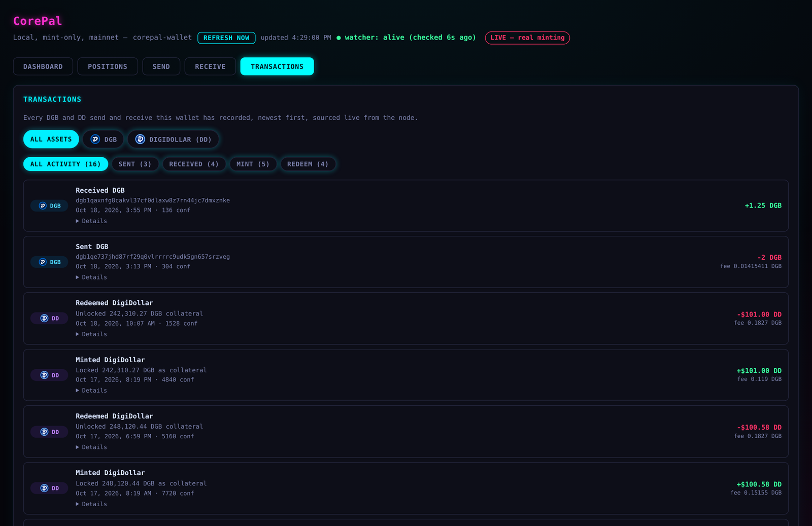Click the DD badge on the Redeemed -$101.00 row
Screen dimensions: 812x526
(x=49, y=319)
